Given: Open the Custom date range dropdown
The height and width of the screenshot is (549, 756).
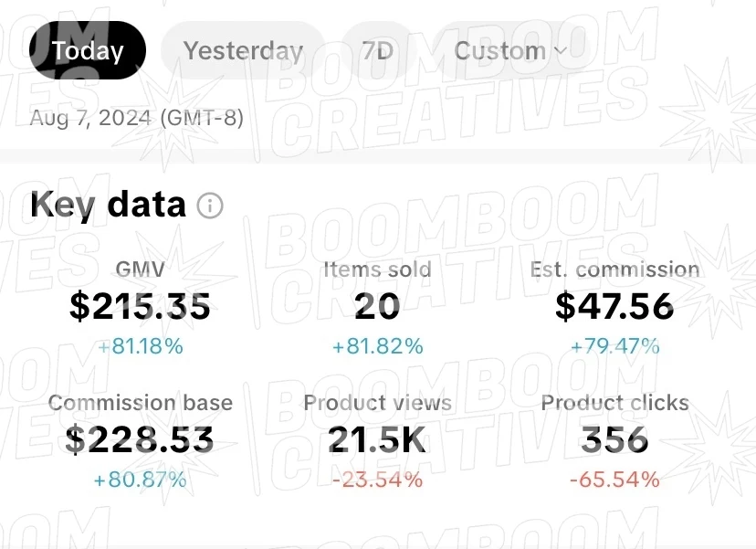Looking at the screenshot, I should click(511, 50).
